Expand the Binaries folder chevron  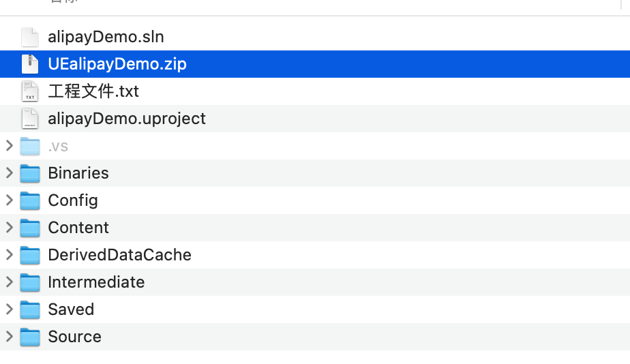tap(10, 173)
